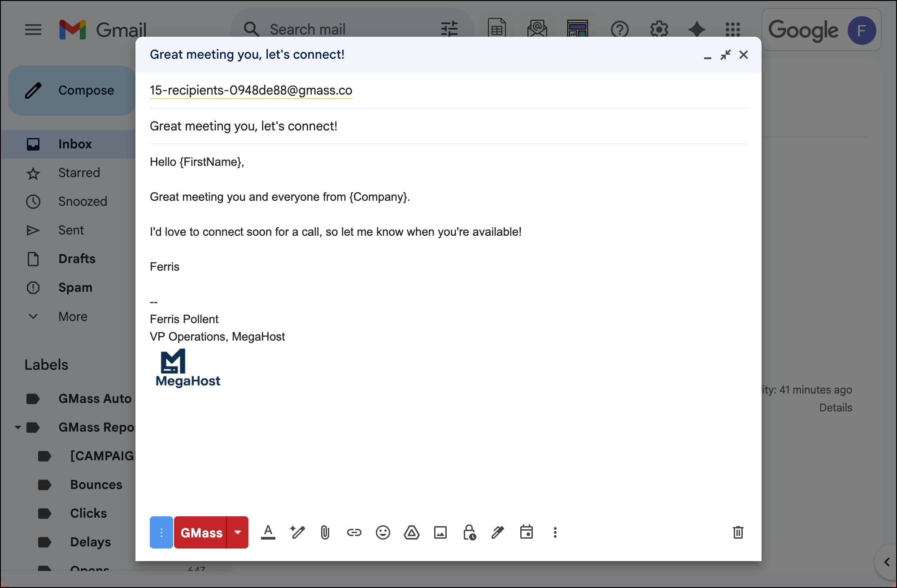Insert files using Google Drive icon
The image size is (897, 588).
[411, 532]
